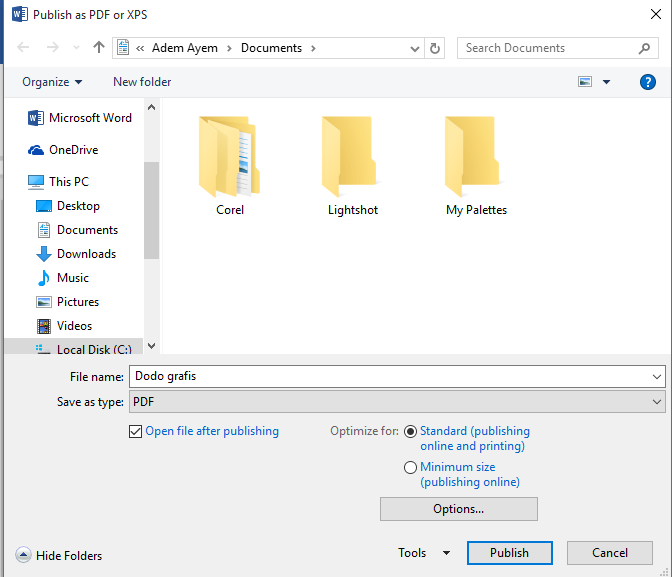
Task: Click Documents in the address path
Action: coord(271,48)
